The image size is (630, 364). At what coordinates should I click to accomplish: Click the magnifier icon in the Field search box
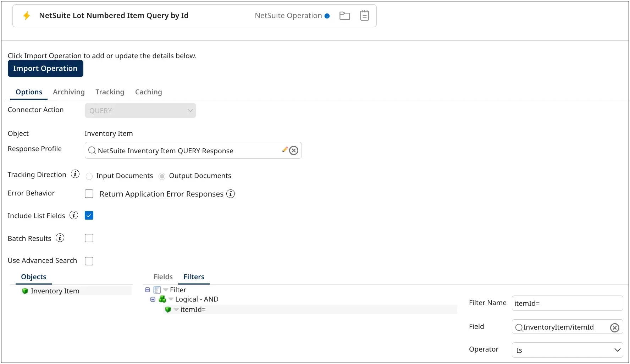(519, 327)
